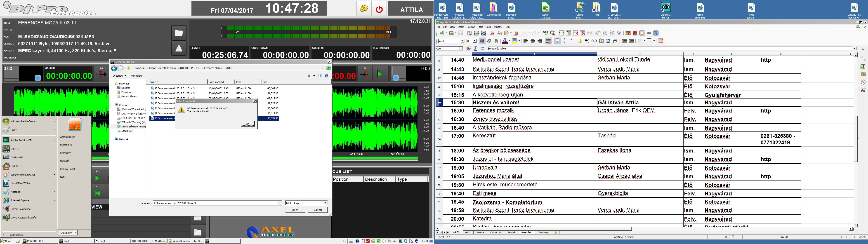Toggle the Wrap Text button

548,41
